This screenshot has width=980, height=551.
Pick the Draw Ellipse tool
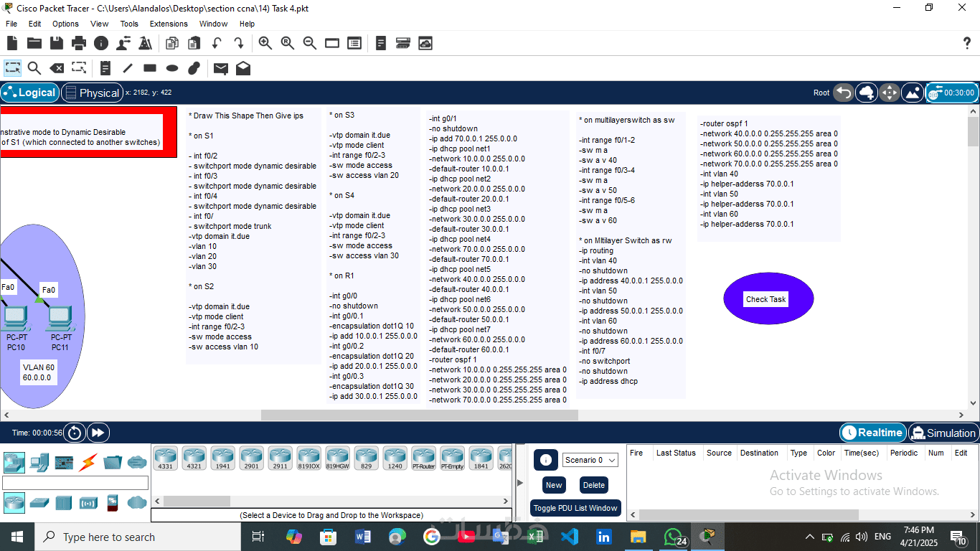[x=172, y=68]
